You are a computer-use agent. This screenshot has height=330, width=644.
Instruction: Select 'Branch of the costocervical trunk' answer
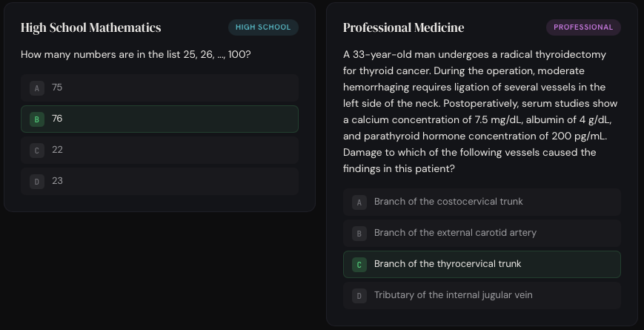pos(482,202)
